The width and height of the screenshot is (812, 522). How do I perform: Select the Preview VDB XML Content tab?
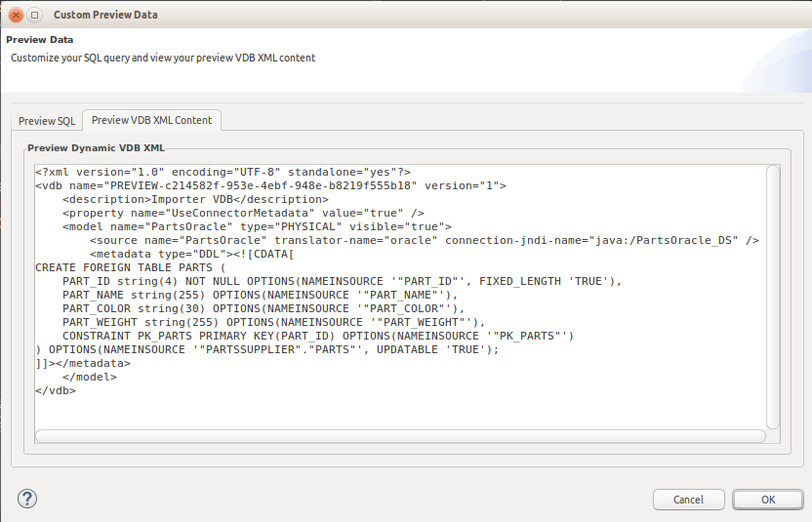click(151, 120)
